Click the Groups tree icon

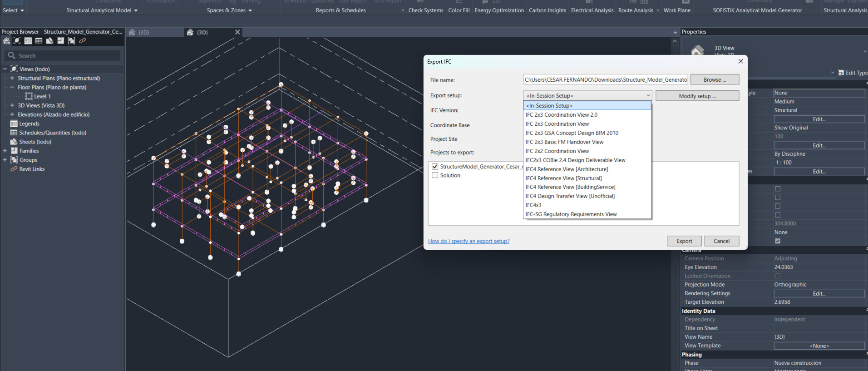coord(14,160)
